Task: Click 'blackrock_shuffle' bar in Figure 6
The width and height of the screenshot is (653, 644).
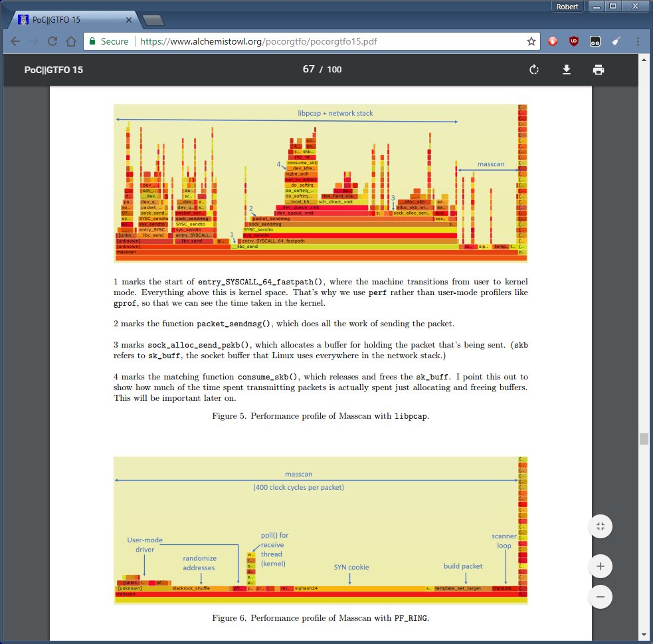Action: coord(199,588)
